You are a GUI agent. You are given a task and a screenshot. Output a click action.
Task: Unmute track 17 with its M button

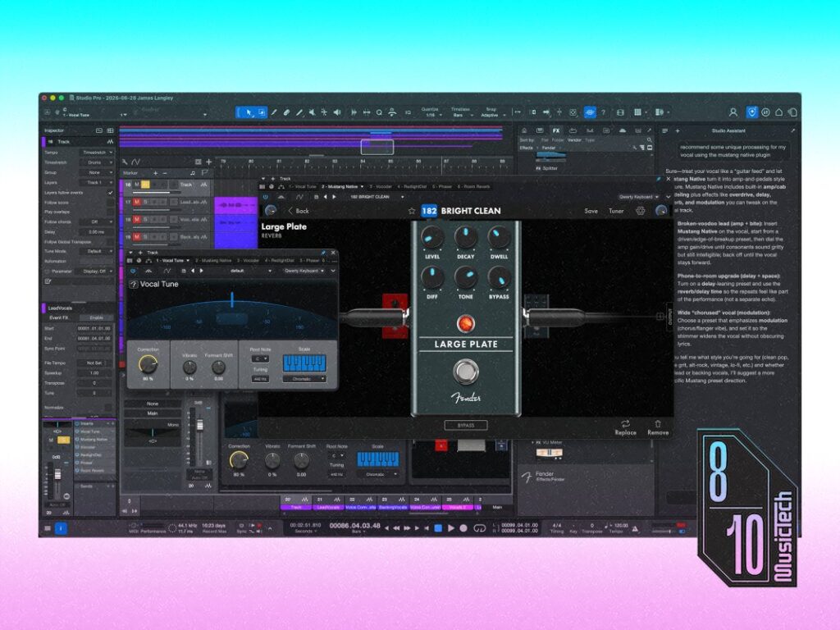pos(137,202)
